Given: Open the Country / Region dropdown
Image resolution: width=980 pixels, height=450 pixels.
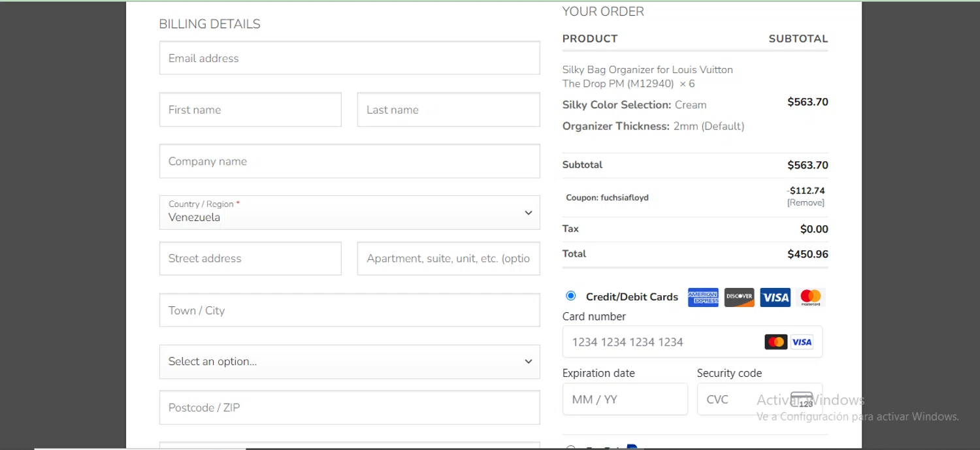Looking at the screenshot, I should click(x=350, y=212).
